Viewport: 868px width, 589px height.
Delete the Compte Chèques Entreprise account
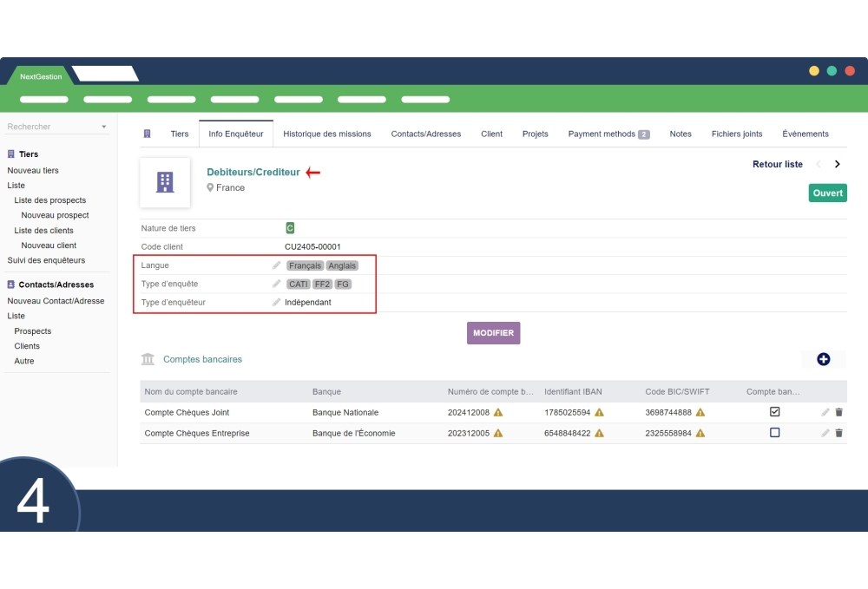[838, 433]
